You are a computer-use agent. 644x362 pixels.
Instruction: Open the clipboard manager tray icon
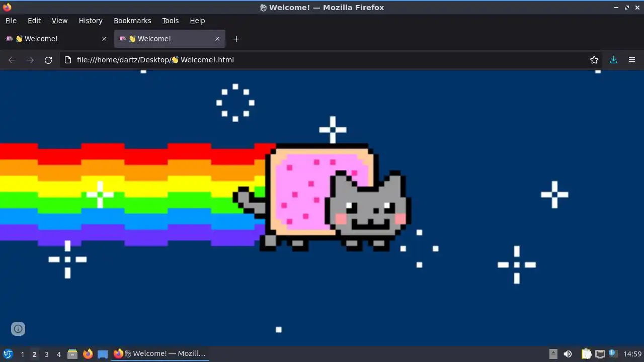(586, 354)
